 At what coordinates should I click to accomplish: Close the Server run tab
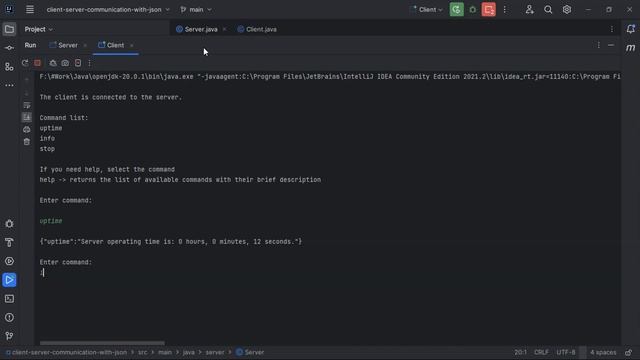point(85,45)
